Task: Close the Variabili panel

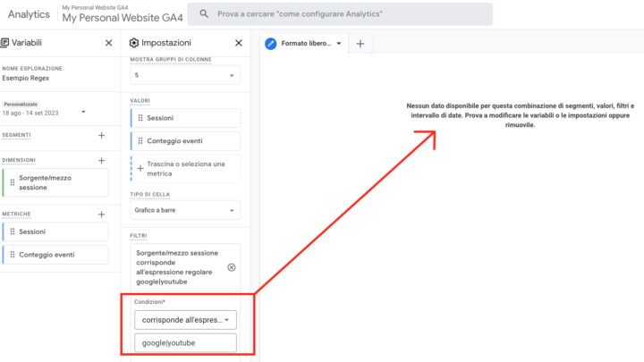Action: point(108,43)
